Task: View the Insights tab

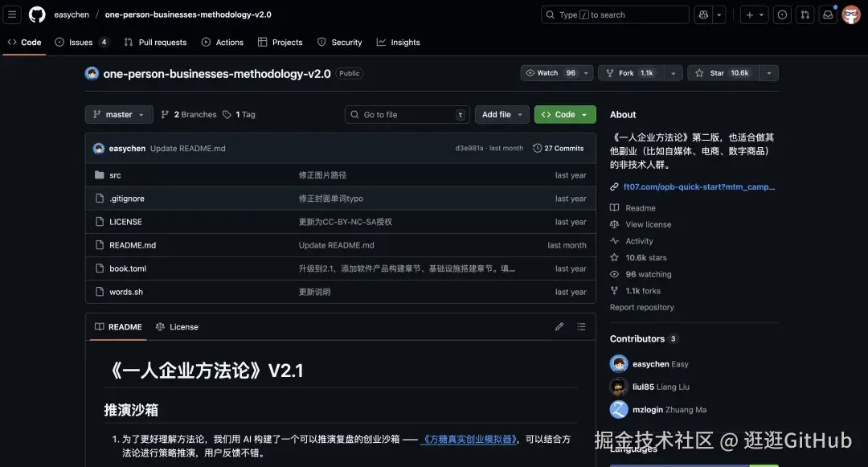Action: coord(398,42)
